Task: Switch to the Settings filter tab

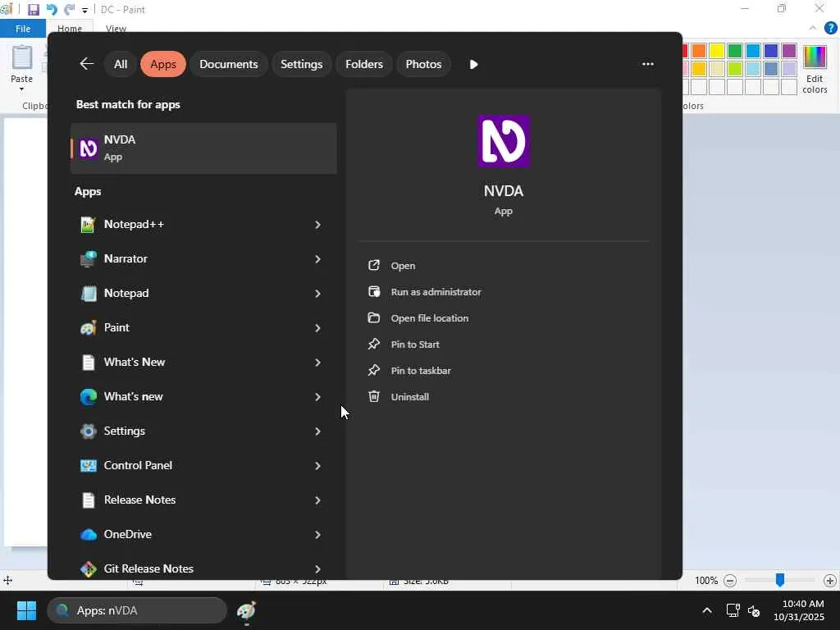Action: click(302, 64)
